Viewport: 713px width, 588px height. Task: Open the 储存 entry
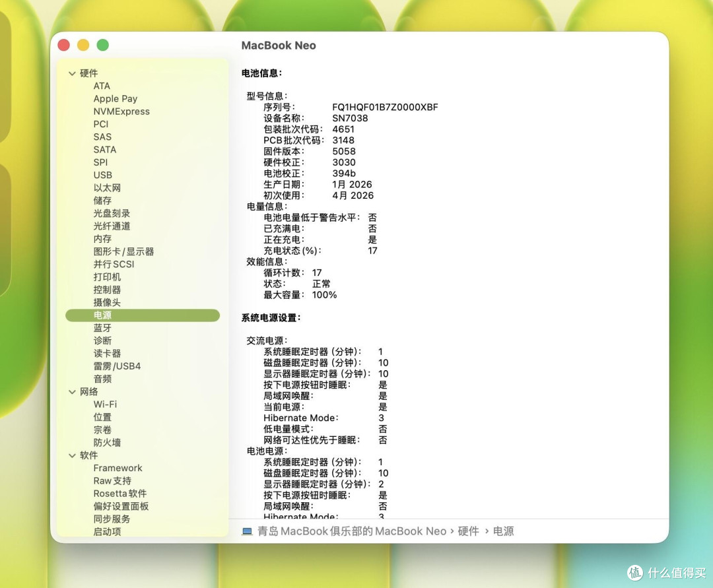[x=102, y=201]
